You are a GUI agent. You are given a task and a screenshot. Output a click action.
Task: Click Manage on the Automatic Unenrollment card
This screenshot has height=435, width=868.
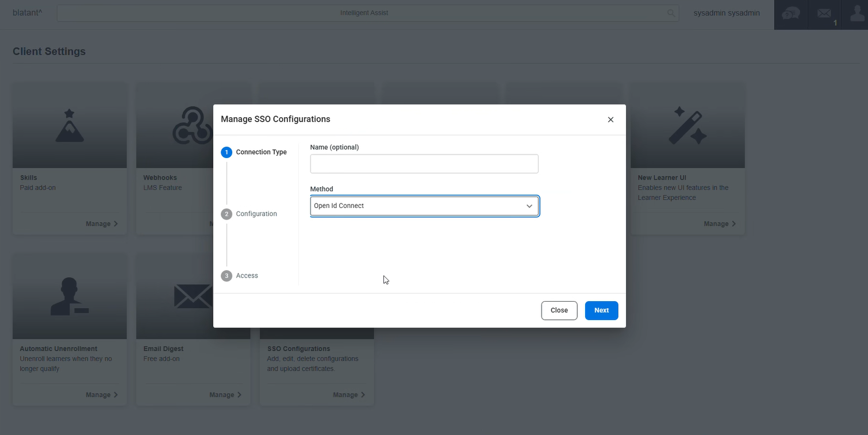click(x=102, y=395)
